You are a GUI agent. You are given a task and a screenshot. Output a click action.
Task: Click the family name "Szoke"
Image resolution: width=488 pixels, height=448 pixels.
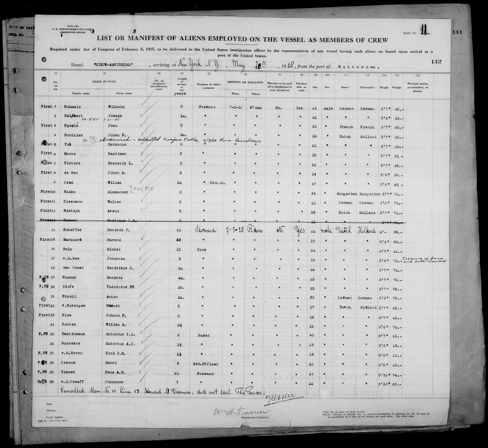pos(70,192)
